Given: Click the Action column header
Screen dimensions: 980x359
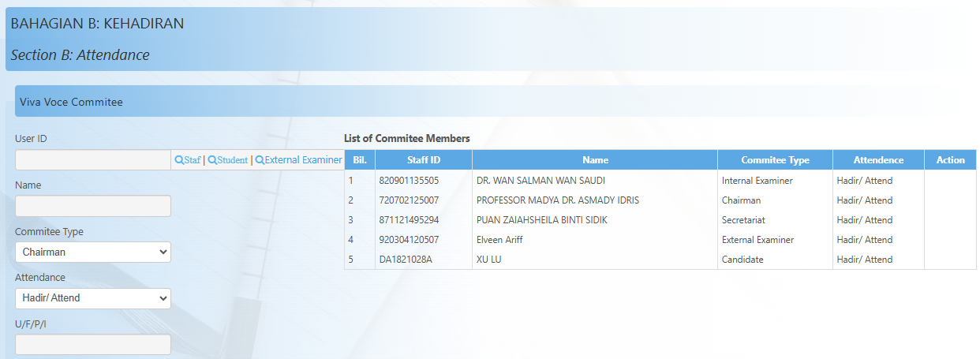Looking at the screenshot, I should [950, 160].
